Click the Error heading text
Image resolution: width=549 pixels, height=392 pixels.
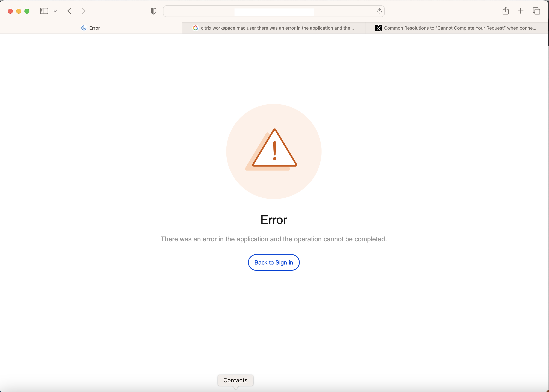coord(274,220)
